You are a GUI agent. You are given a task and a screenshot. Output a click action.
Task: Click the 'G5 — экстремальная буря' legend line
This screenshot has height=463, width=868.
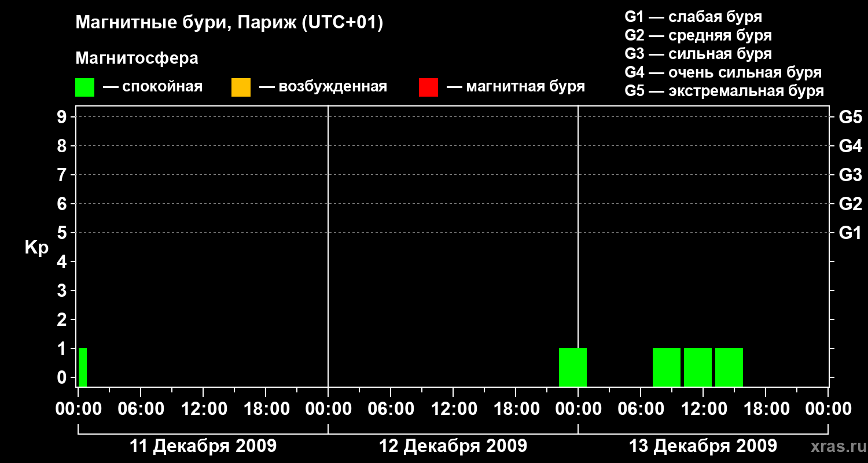(x=724, y=91)
